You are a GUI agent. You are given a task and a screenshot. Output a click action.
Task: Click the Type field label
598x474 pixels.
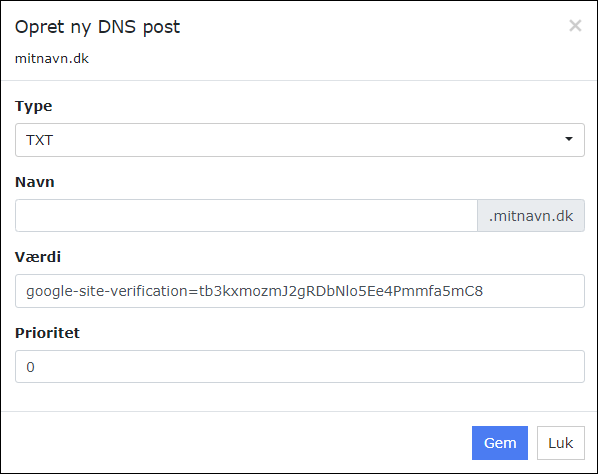[34, 106]
